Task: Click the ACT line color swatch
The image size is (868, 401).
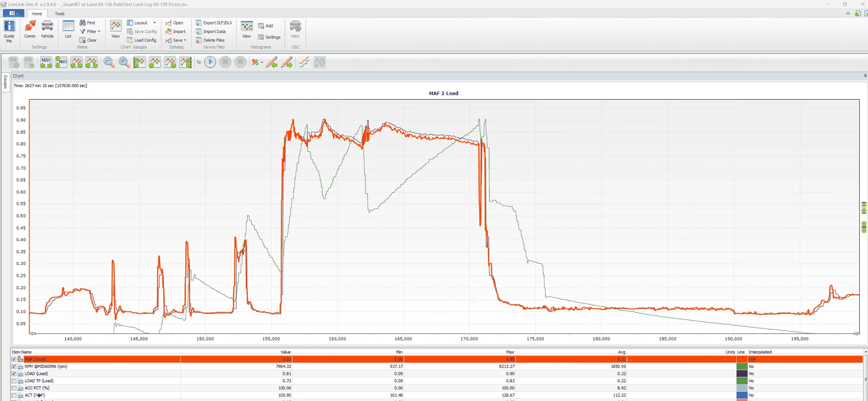Action: [x=742, y=395]
